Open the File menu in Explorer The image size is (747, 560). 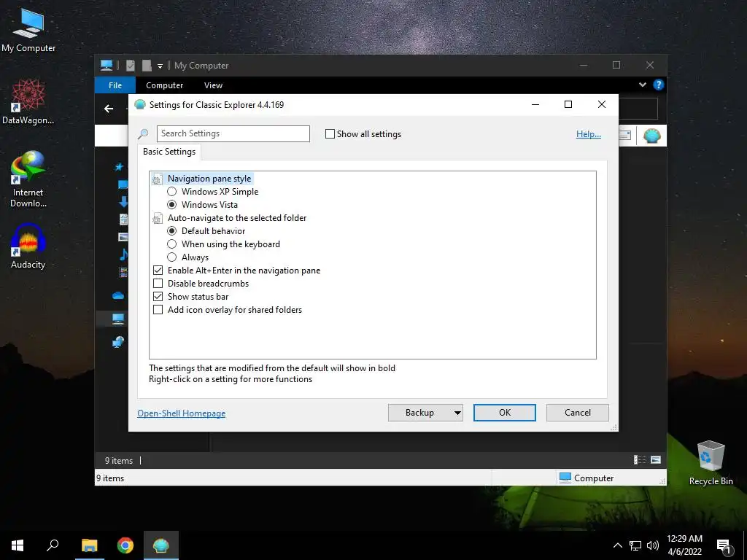tap(115, 85)
